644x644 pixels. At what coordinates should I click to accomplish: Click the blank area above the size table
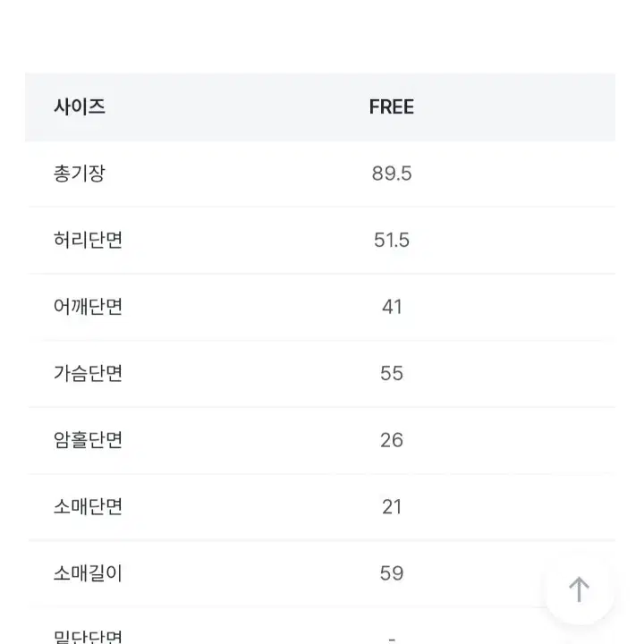click(x=320, y=37)
